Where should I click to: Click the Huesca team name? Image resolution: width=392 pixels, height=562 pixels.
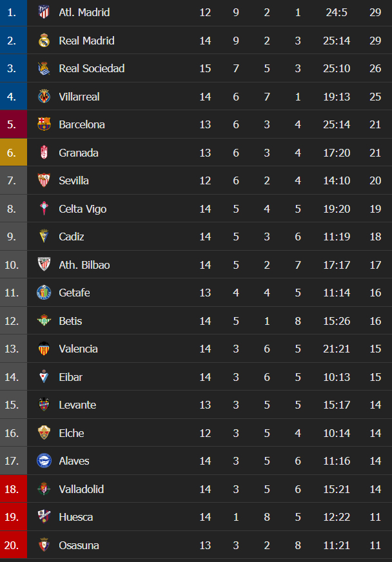pos(75,517)
